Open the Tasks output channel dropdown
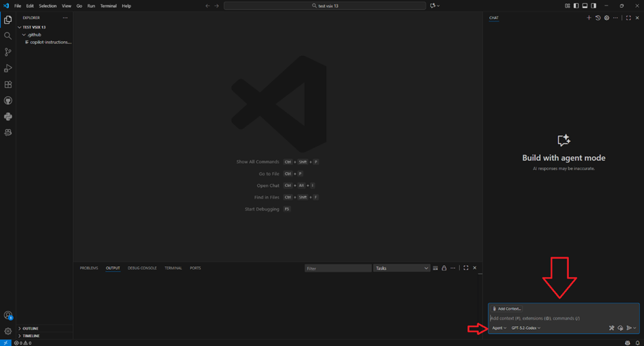 [401, 268]
